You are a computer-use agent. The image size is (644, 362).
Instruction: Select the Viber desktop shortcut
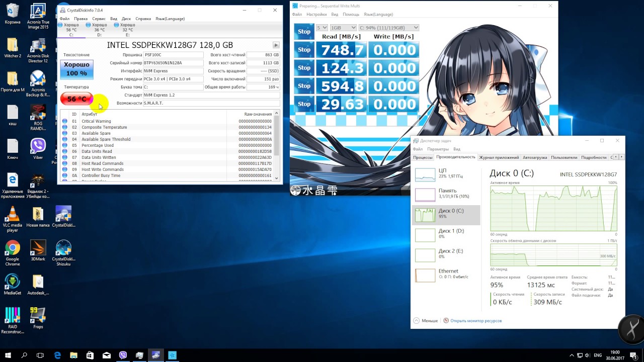tap(38, 149)
